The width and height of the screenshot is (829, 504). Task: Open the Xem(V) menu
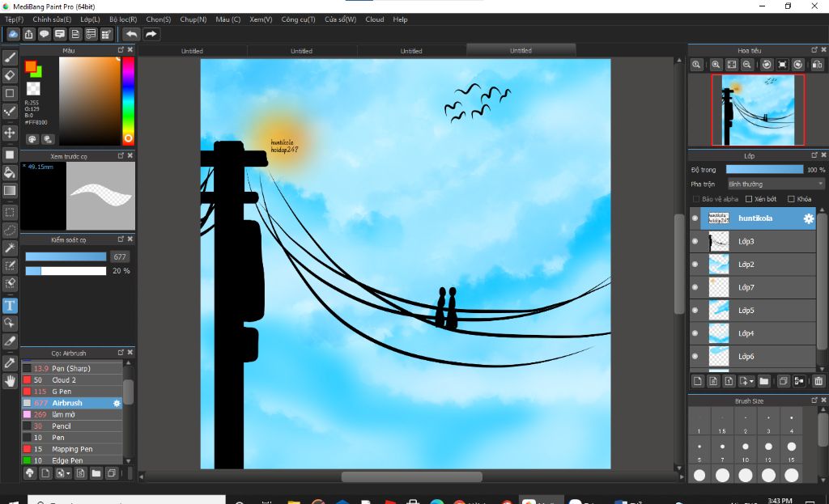pyautogui.click(x=261, y=19)
